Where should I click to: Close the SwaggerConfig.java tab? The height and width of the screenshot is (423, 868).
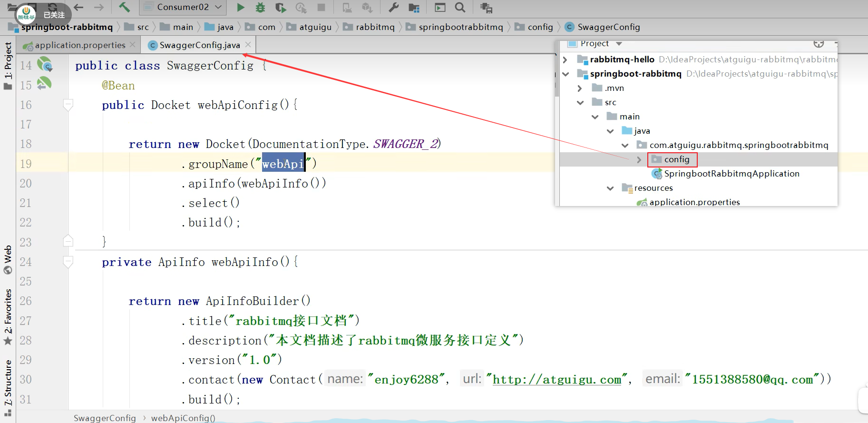[248, 45]
